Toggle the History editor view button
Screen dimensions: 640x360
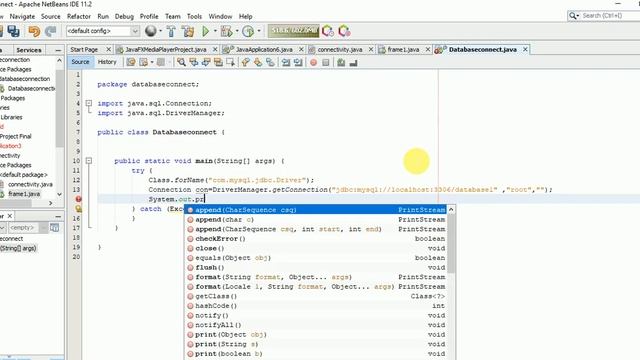107,62
